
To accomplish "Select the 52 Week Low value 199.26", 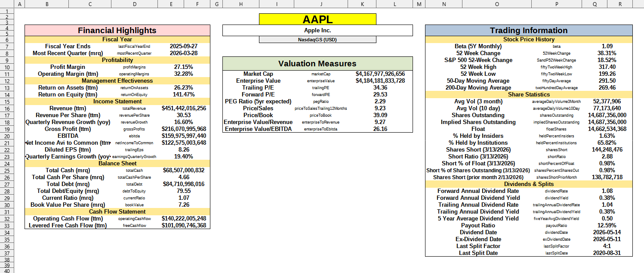I will click(607, 74).
